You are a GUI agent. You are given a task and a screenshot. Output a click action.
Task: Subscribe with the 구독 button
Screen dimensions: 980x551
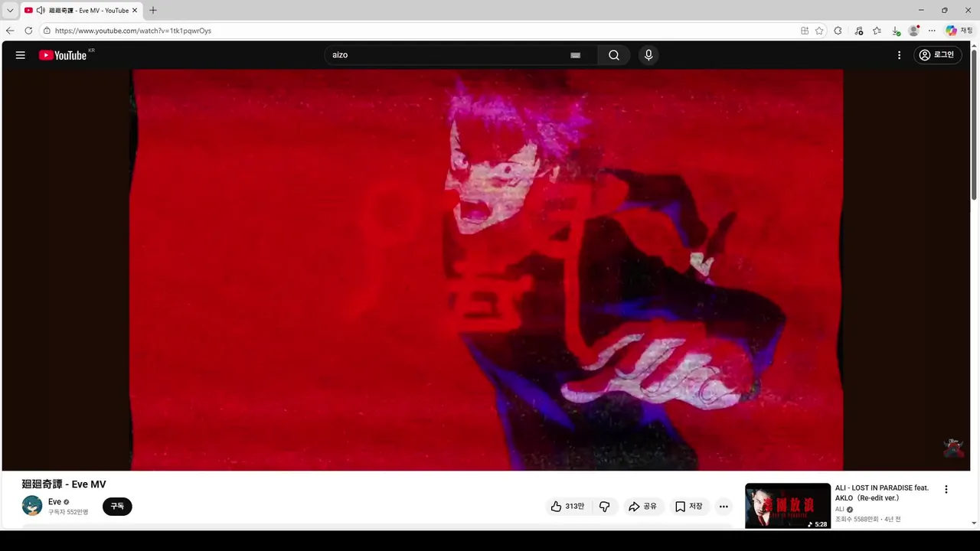117,507
